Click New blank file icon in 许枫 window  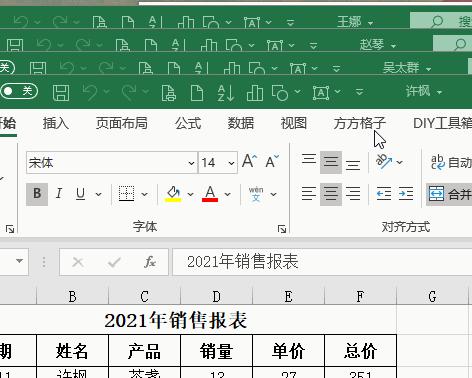[x=197, y=92]
